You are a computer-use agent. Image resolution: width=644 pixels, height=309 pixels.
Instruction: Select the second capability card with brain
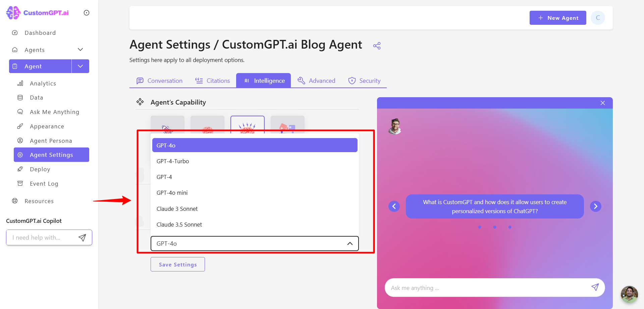click(x=207, y=124)
